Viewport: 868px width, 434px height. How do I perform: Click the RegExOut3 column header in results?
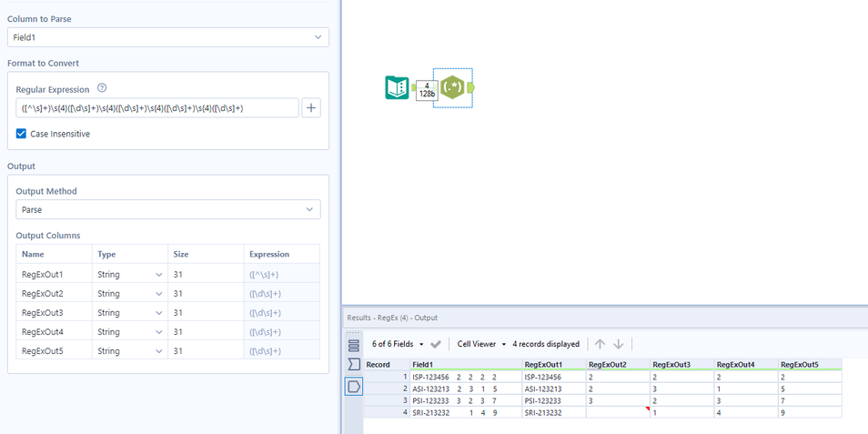pyautogui.click(x=682, y=365)
